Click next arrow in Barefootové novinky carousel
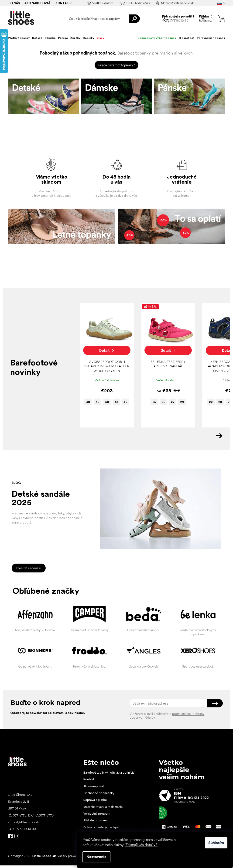Screen dimensions: 233x868 tap(219, 435)
